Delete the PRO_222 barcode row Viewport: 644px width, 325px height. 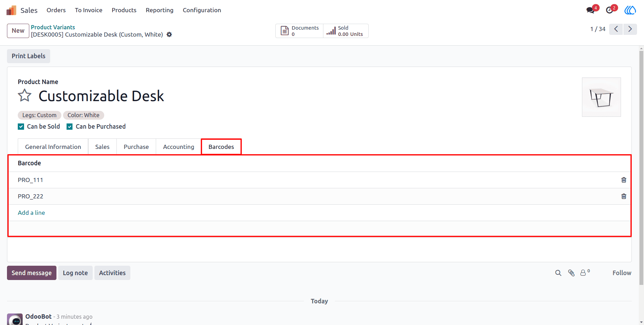coord(624,196)
